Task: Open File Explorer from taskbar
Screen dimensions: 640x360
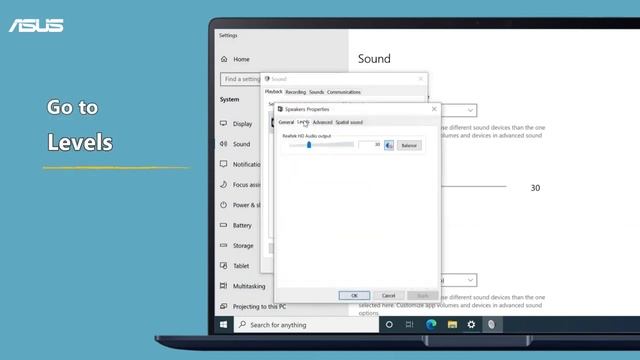Action: point(452,324)
